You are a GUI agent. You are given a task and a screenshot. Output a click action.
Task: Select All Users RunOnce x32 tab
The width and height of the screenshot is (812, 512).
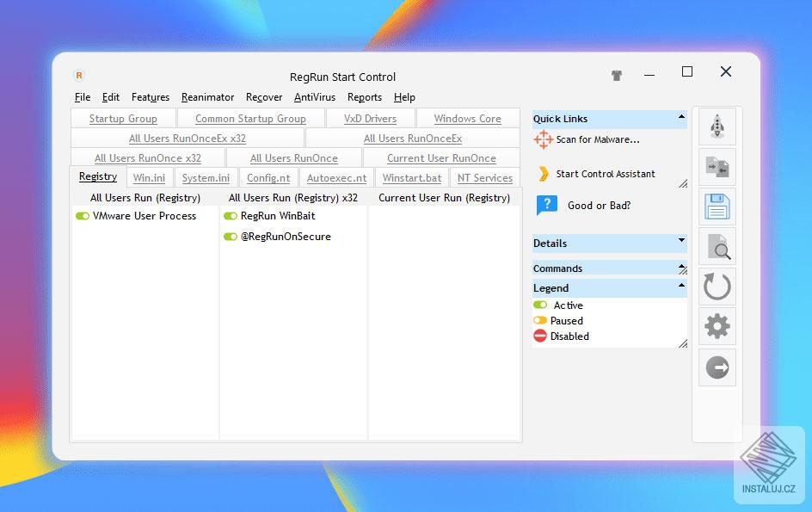click(x=148, y=158)
